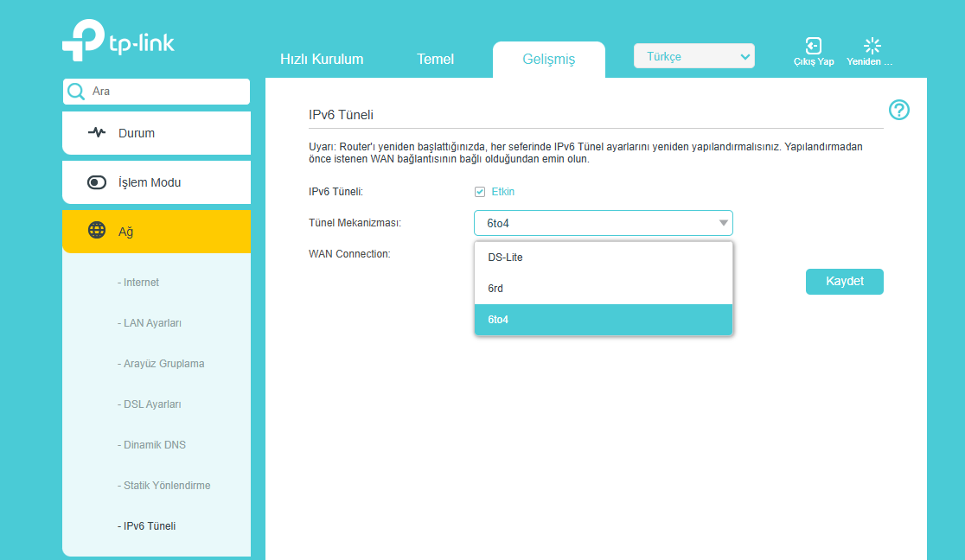Click the Ağ globe icon
Viewport: 965px width, 560px height.
[97, 230]
